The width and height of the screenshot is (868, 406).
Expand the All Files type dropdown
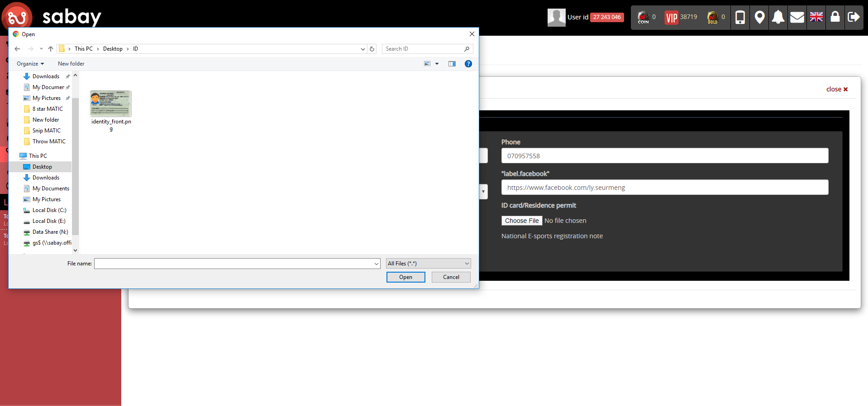(428, 264)
